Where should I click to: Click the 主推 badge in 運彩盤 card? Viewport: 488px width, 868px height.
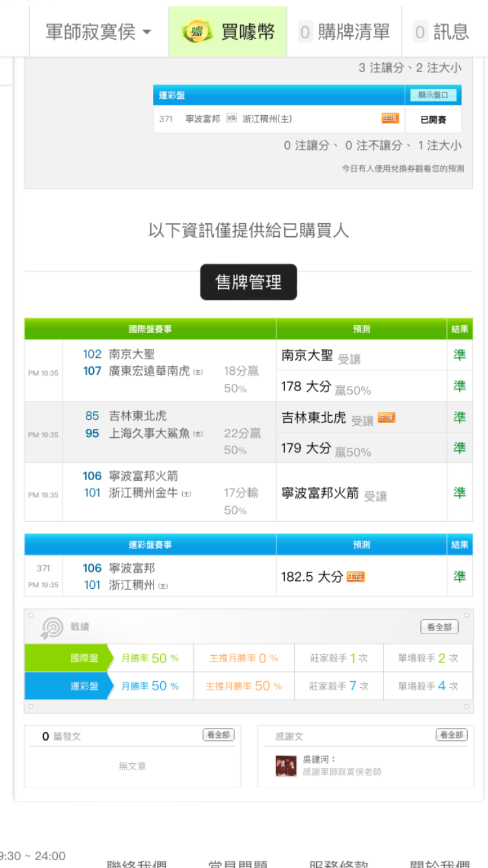390,118
